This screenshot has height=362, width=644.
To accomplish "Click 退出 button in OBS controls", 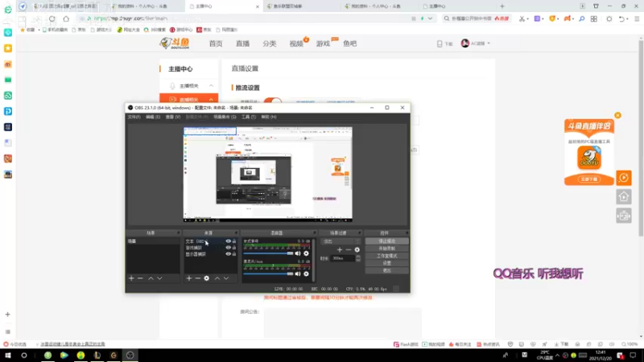I will click(x=386, y=270).
